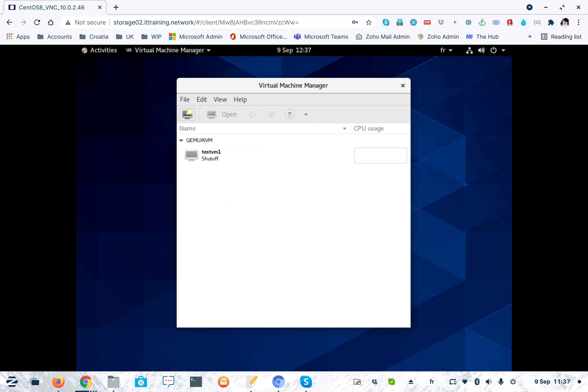Click the testvm1 CPU usage graph
Image resolution: width=588 pixels, height=392 pixels.
click(x=380, y=155)
